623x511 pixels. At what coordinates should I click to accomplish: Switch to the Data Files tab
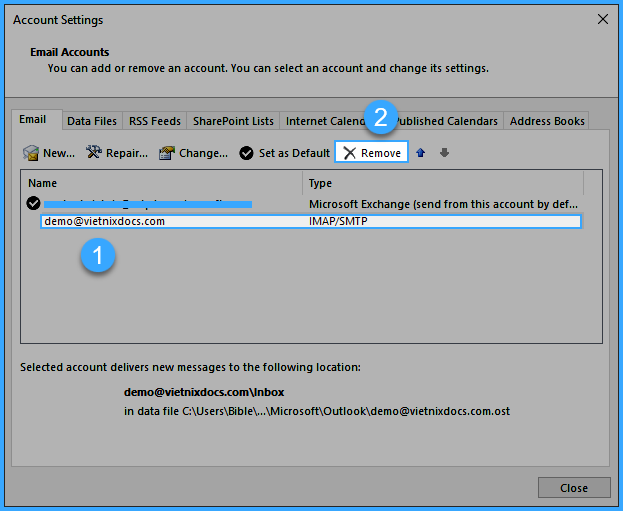92,121
